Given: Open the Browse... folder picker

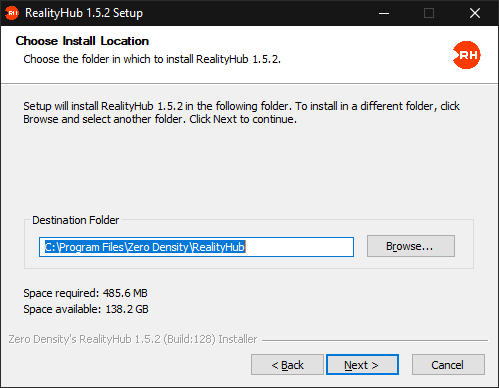Looking at the screenshot, I should pos(411,246).
